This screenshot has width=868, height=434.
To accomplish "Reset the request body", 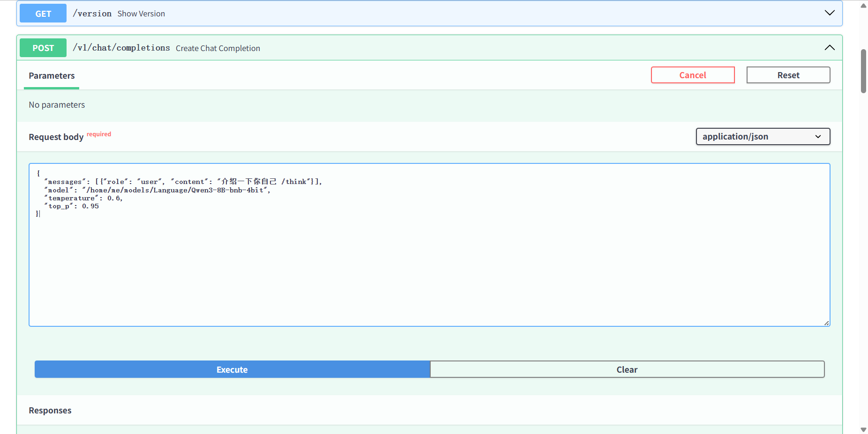I will [x=788, y=75].
